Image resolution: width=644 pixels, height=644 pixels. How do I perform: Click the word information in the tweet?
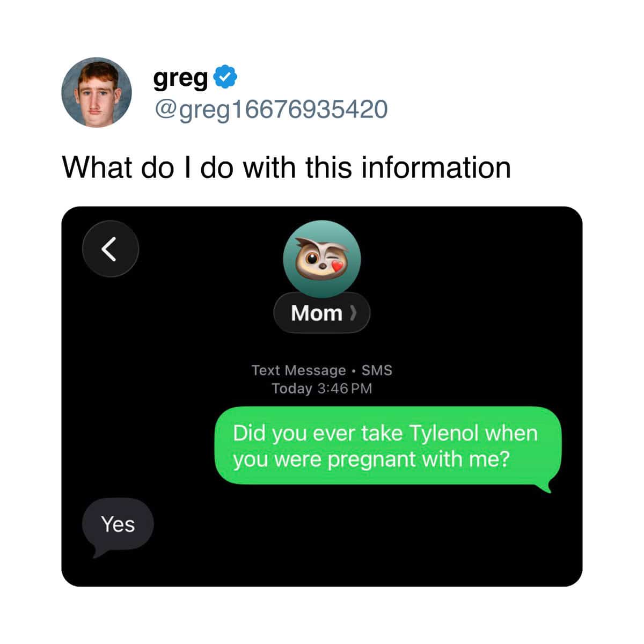pos(436,167)
